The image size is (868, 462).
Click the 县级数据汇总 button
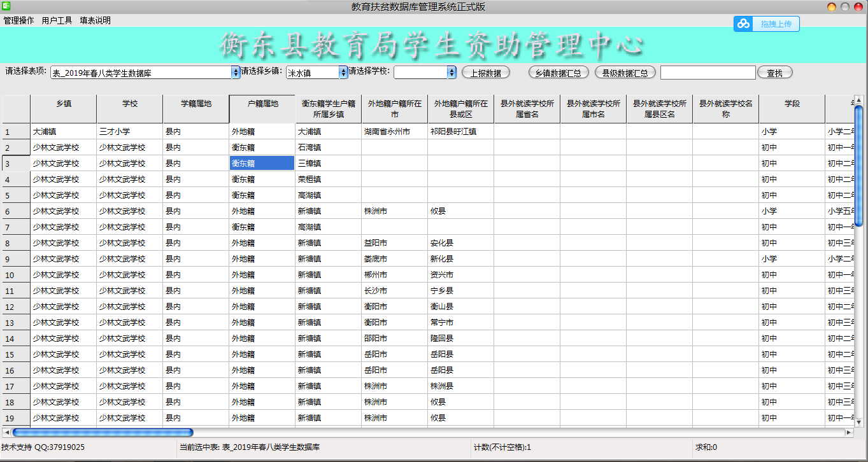[x=625, y=73]
